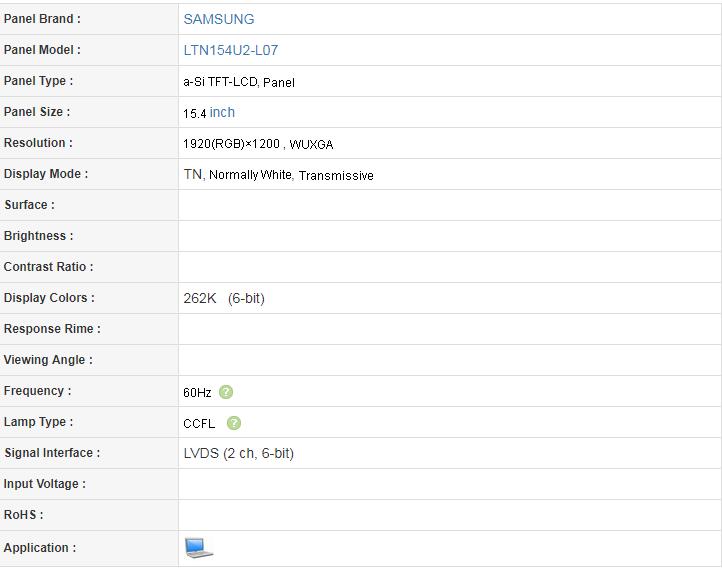Click the LVDS (2 ch, 6-bit) value
722x569 pixels.
[239, 453]
